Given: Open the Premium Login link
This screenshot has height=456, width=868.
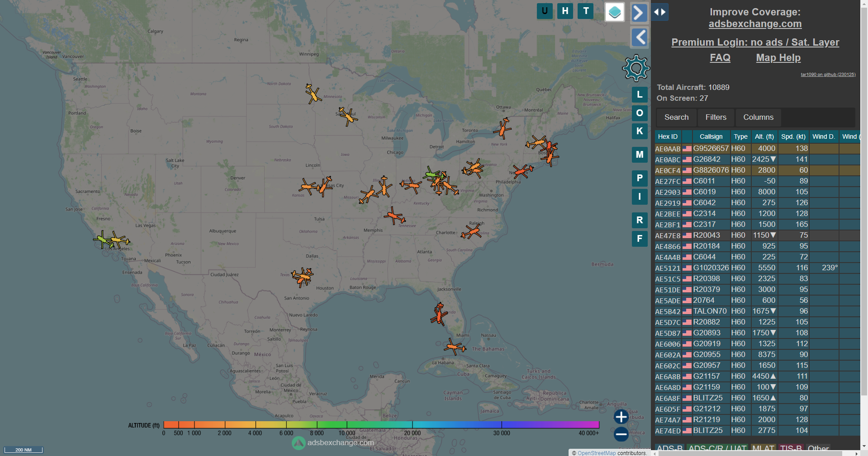Looking at the screenshot, I should pos(755,42).
